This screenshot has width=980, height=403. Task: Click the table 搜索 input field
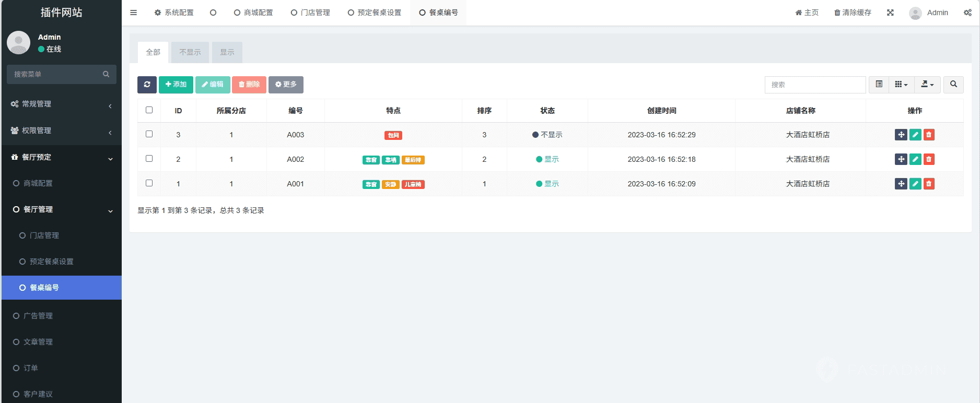point(815,85)
